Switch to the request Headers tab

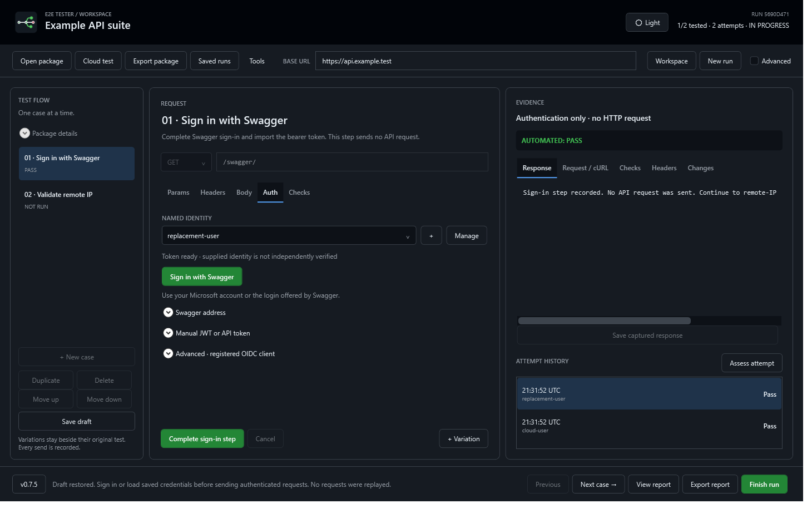213,193
